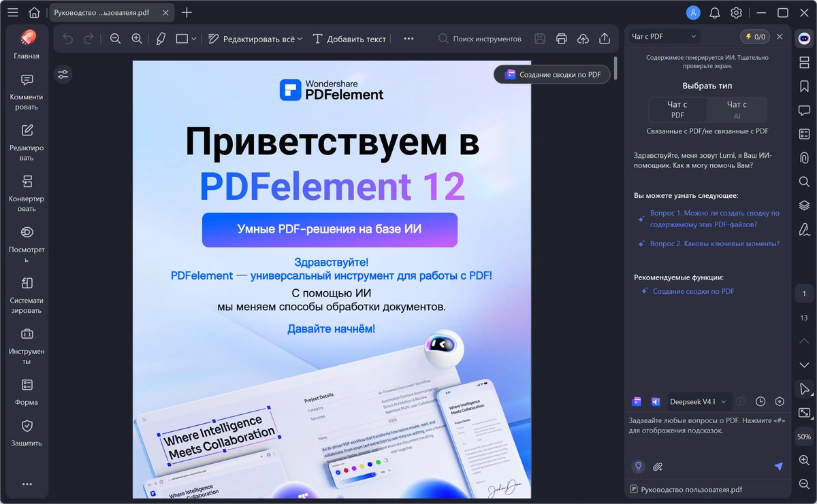This screenshot has height=504, width=817.
Task: Open the form fields list panel
Action: coord(804,134)
